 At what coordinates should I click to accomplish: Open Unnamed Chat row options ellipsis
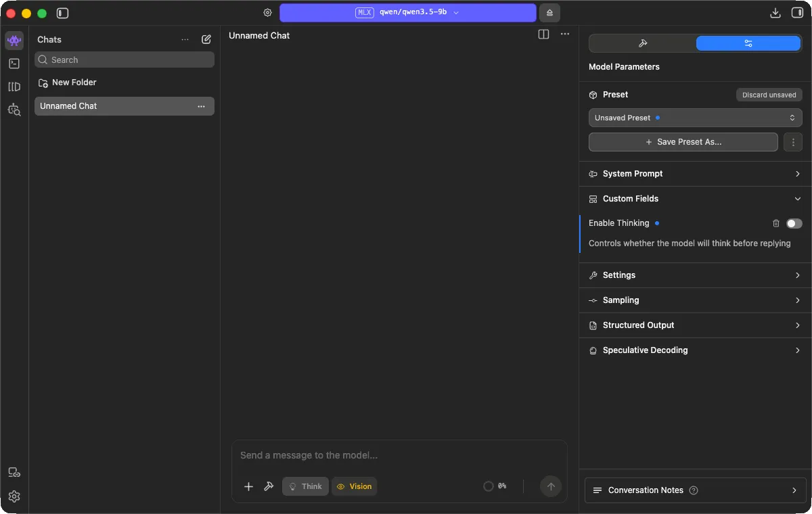click(x=201, y=106)
